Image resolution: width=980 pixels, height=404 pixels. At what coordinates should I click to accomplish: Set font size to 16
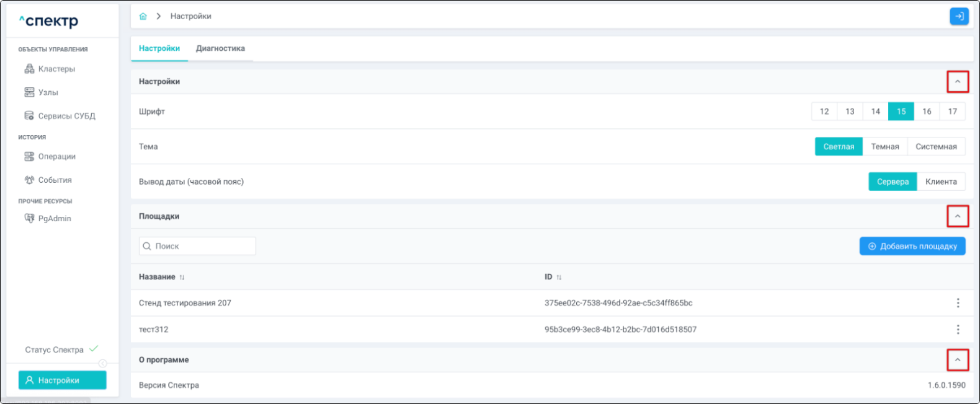click(927, 112)
